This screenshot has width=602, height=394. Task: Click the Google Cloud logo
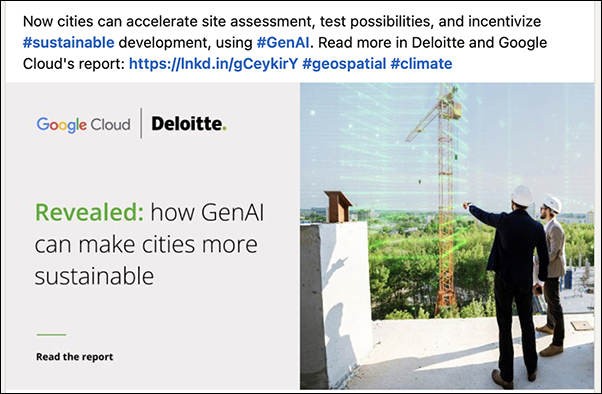[83, 125]
